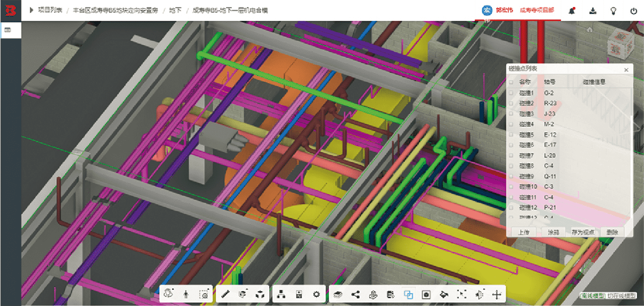
Task: Open the model tree structure icon
Action: tap(281, 294)
